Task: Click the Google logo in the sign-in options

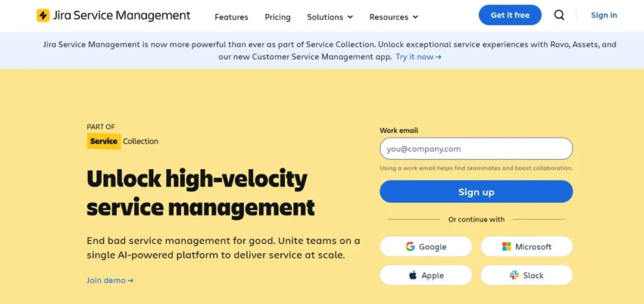Action: coord(410,247)
